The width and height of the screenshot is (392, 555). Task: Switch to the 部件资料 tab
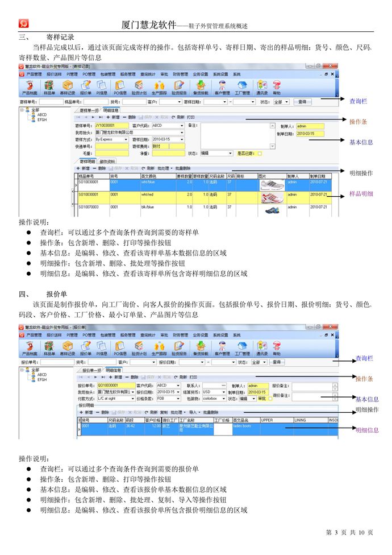(108, 161)
